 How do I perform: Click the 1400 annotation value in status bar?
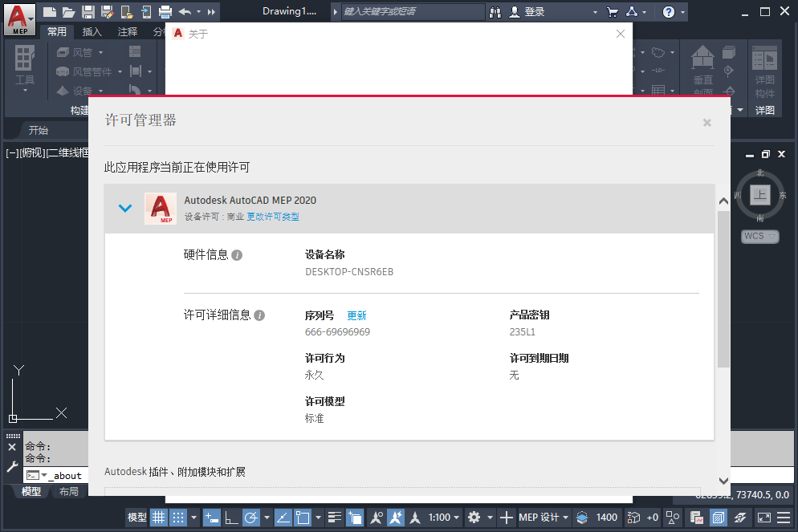pyautogui.click(x=608, y=517)
